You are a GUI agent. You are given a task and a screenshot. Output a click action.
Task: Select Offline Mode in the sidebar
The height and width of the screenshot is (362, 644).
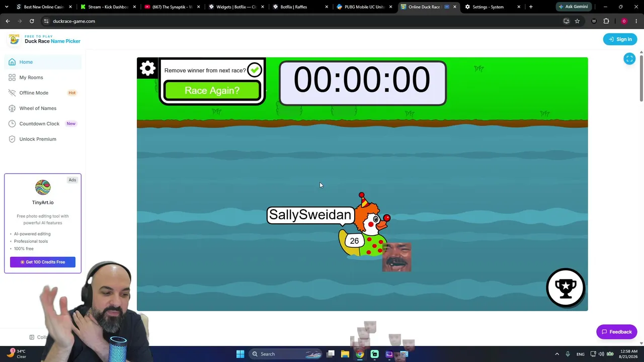(43, 93)
